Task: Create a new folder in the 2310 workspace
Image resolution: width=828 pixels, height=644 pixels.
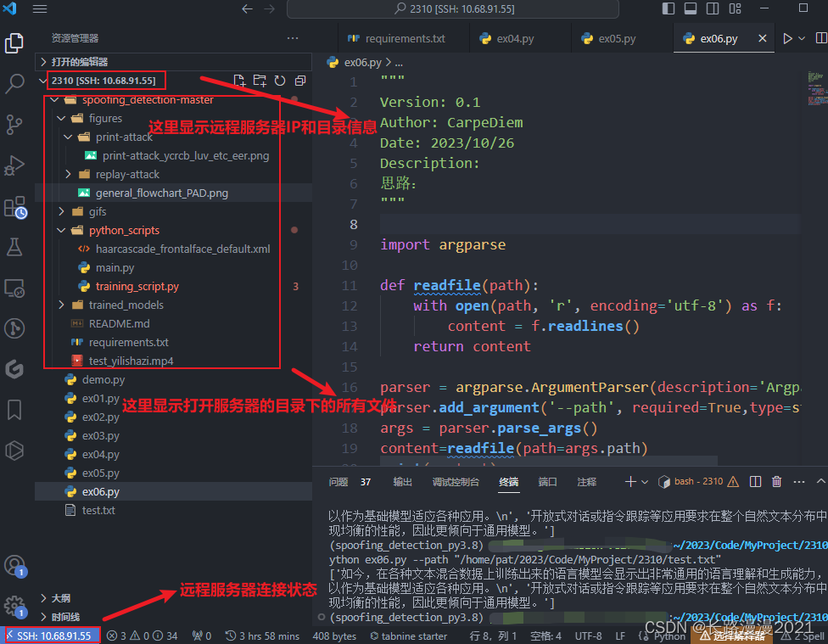Action: (x=260, y=81)
